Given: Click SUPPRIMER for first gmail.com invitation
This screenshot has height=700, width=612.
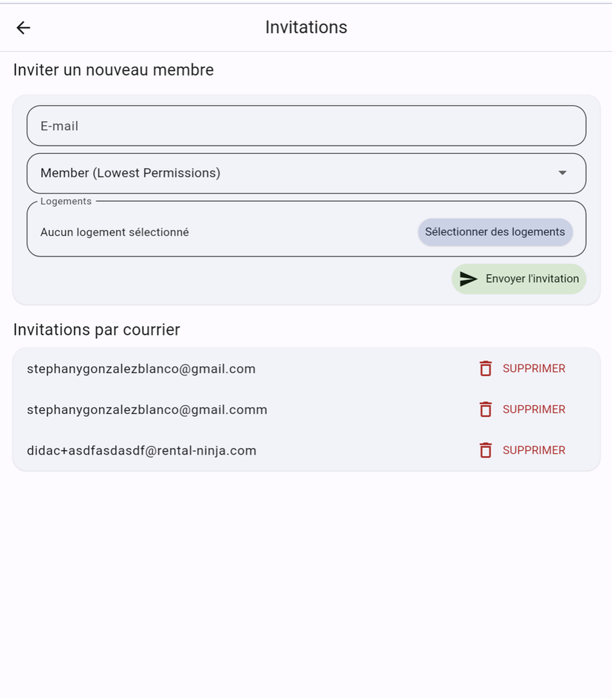Looking at the screenshot, I should click(x=534, y=369).
